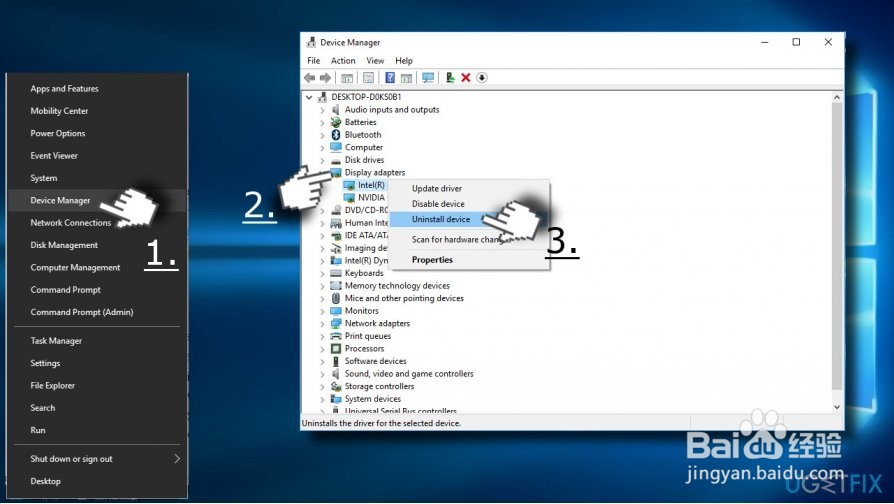The image size is (894, 504).
Task: Click the green update driver toolbar icon
Action: pos(450,78)
